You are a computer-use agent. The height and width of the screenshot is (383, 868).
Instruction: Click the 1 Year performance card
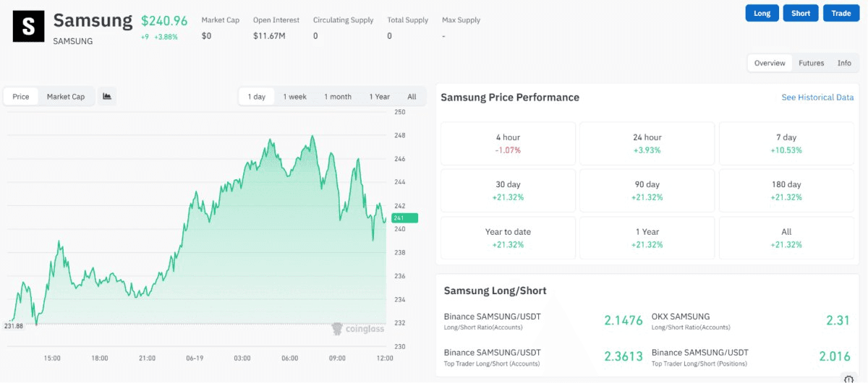(647, 238)
